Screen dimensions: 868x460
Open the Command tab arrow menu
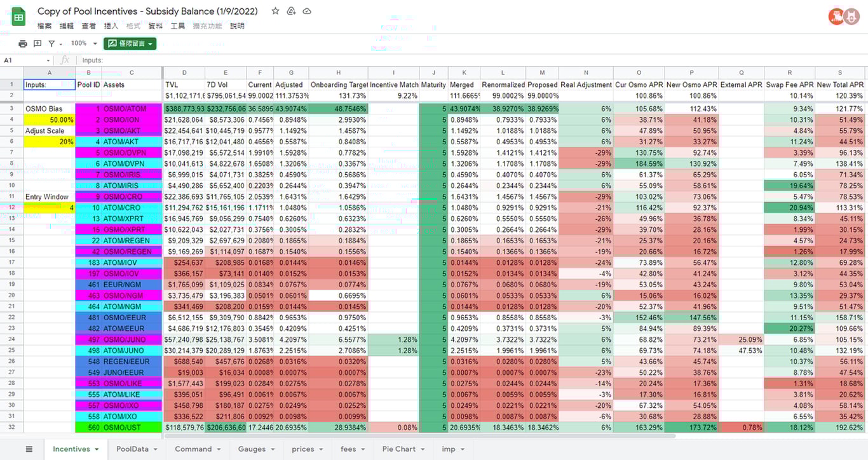point(218,449)
